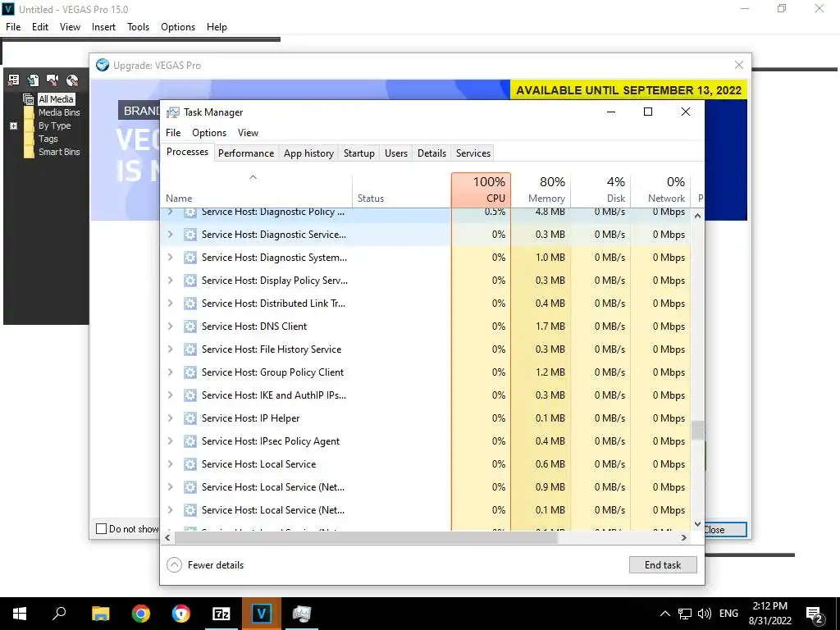Viewport: 840px width, 630px height.
Task: Click gear icon of Service Host: IP Helper
Action: coord(189,418)
